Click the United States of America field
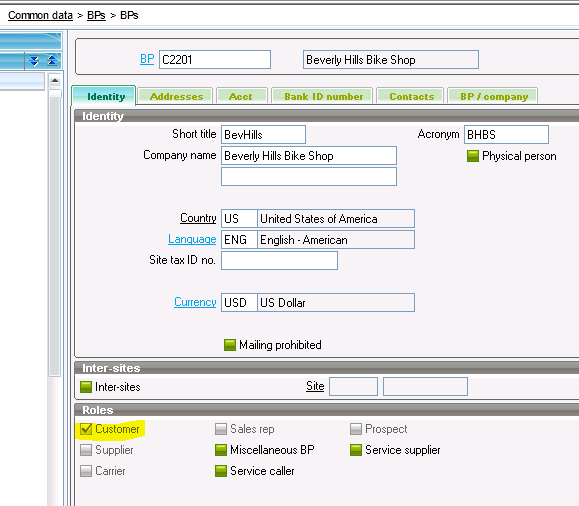The height and width of the screenshot is (506, 579). coord(336,219)
